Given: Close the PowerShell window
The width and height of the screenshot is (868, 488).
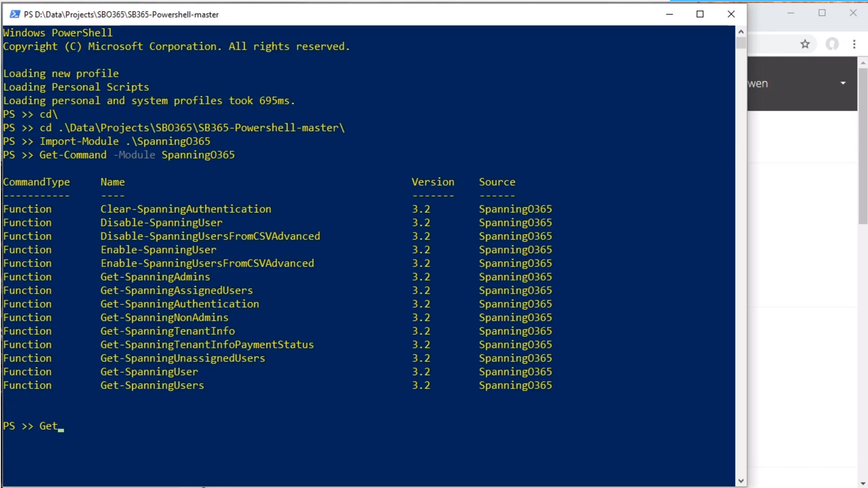Looking at the screenshot, I should click(x=731, y=14).
